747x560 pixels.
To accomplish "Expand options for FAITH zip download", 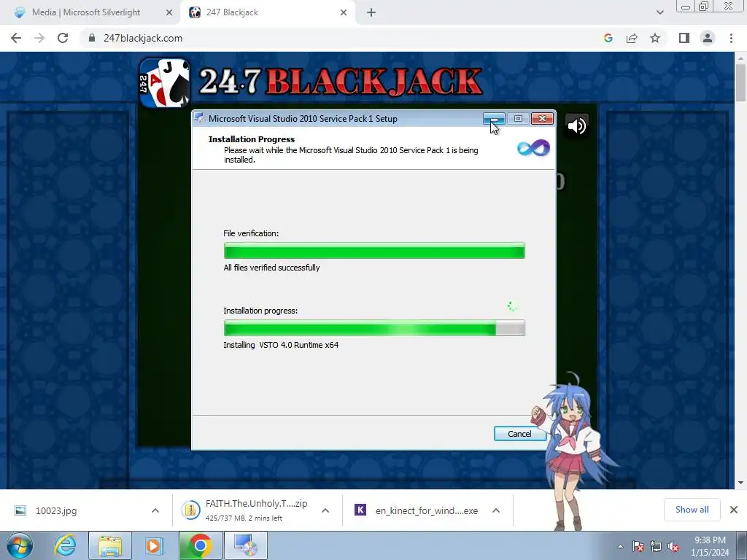I will click(325, 510).
